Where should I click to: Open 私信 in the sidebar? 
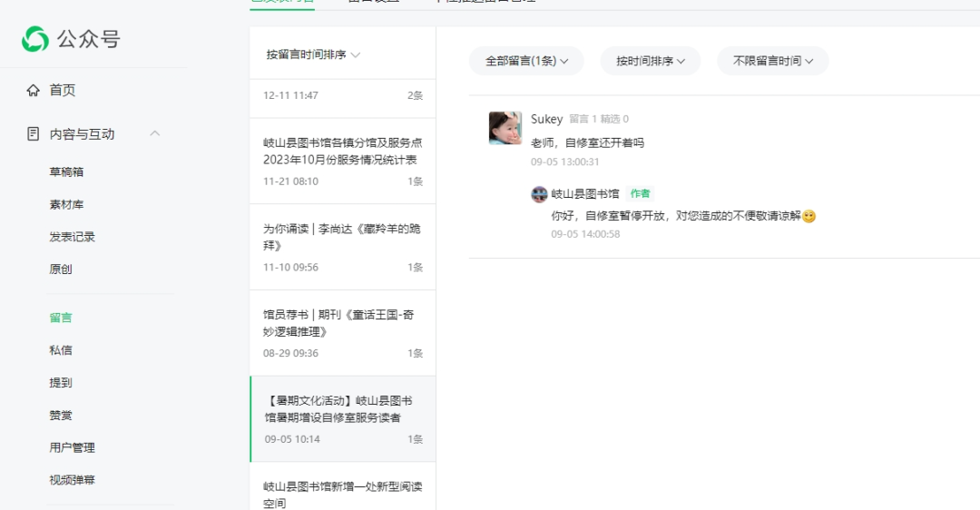coord(61,350)
